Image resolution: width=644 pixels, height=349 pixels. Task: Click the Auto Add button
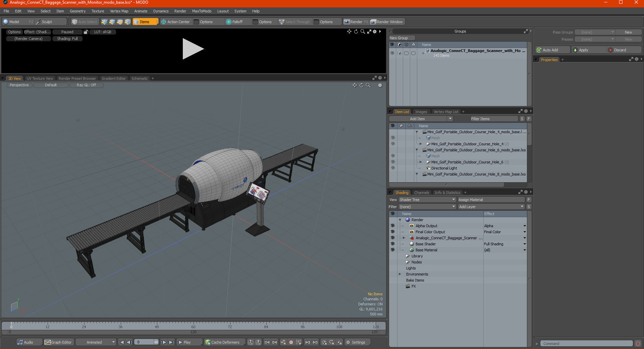[x=552, y=50]
